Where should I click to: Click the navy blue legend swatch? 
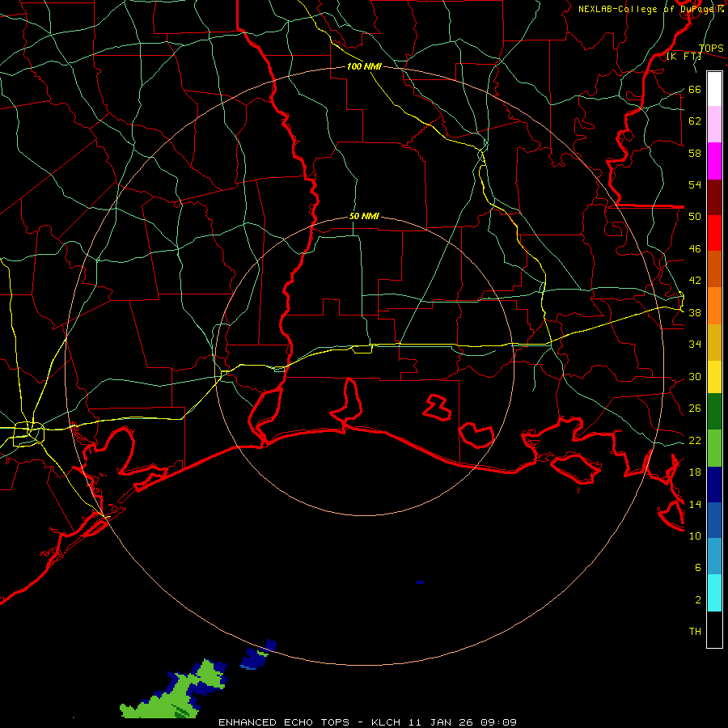point(714,485)
